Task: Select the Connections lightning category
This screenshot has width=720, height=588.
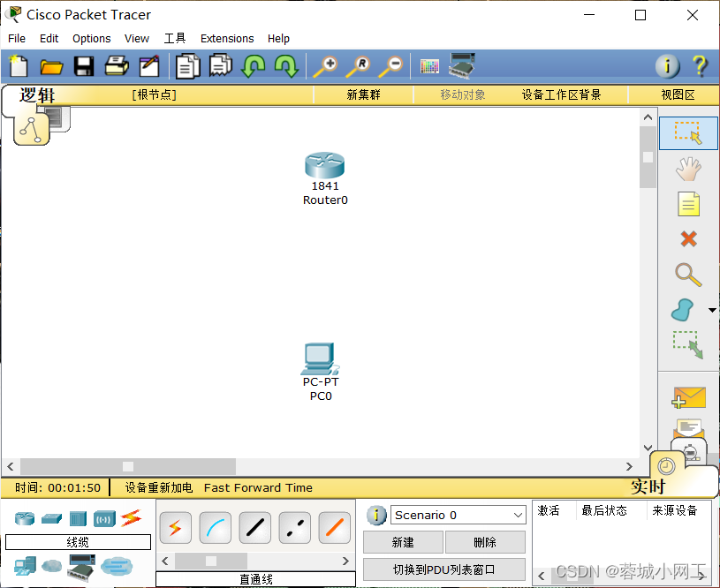Action: click(x=132, y=518)
